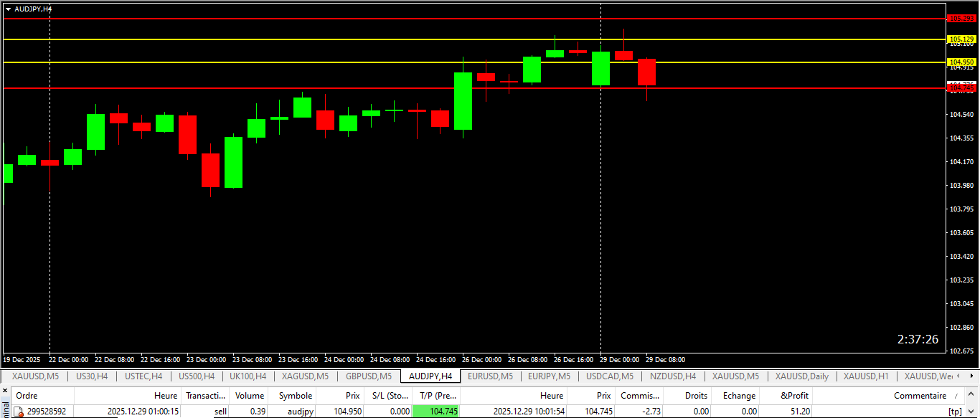Viewport: 980px width, 418px height.
Task: Sort by the Volume column header
Action: [250, 396]
